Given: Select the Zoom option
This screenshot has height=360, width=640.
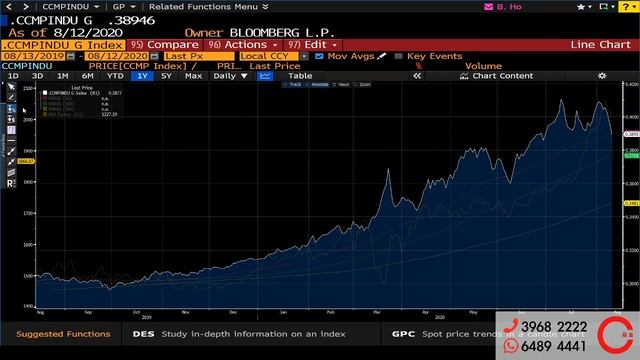Looking at the screenshot, I should tap(362, 84).
